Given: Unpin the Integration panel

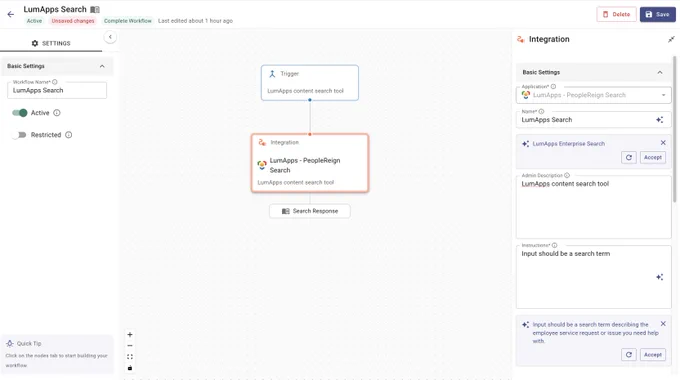Looking at the screenshot, I should (671, 39).
